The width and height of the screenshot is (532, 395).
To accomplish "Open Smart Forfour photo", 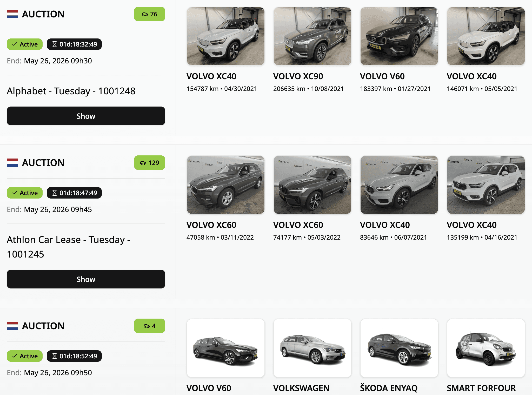I will click(486, 348).
